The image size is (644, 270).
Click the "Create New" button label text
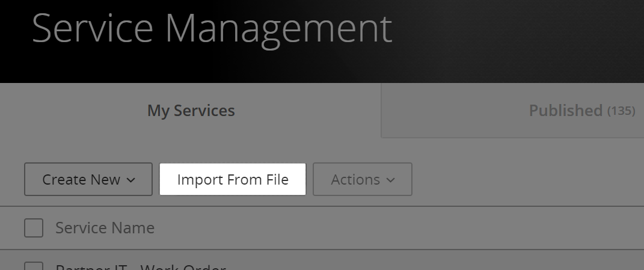coord(81,180)
